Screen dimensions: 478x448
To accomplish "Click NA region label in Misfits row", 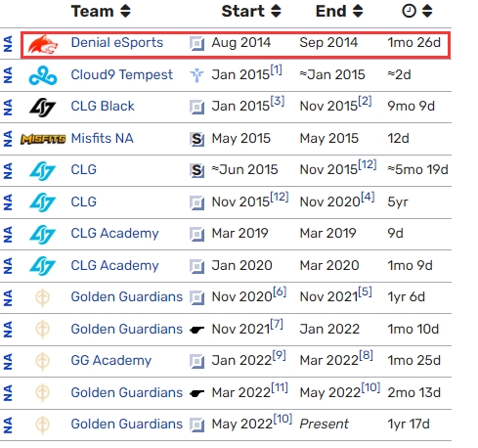I will click(x=8, y=139).
